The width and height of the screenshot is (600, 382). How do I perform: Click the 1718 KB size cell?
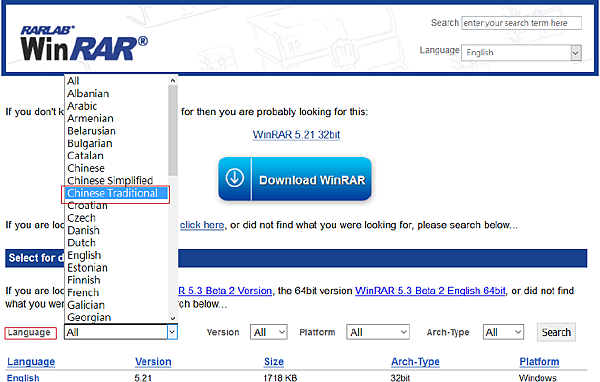pos(280,378)
